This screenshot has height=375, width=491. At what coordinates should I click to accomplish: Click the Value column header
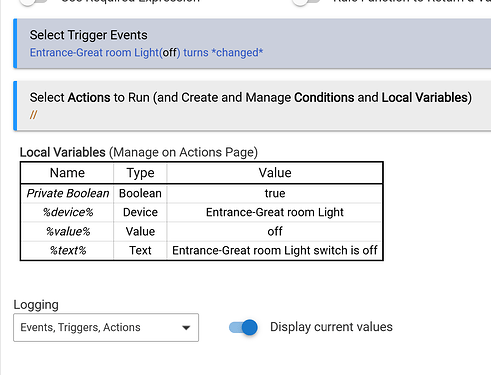(275, 173)
